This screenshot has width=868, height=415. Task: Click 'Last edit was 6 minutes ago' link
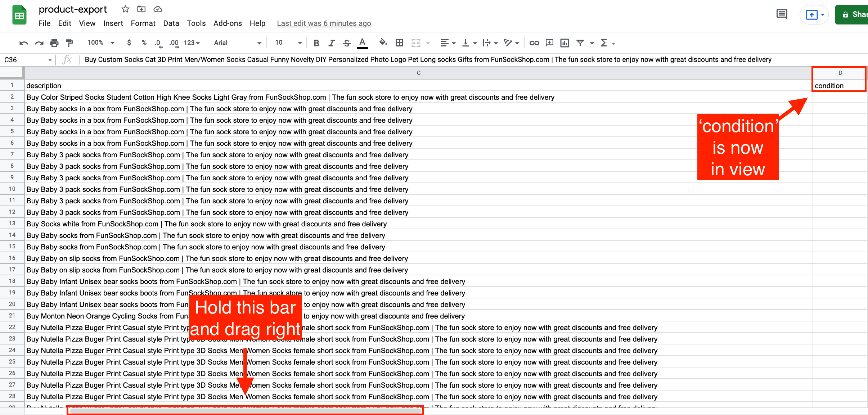coord(324,23)
